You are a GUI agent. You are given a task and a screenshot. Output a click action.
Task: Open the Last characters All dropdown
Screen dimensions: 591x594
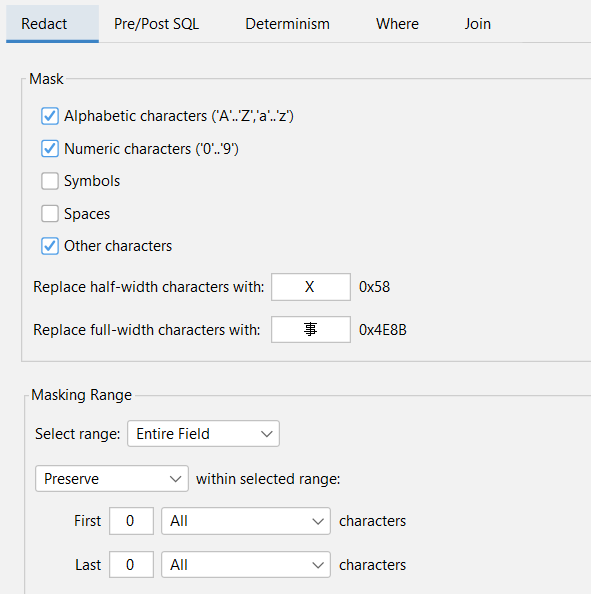[x=246, y=564]
